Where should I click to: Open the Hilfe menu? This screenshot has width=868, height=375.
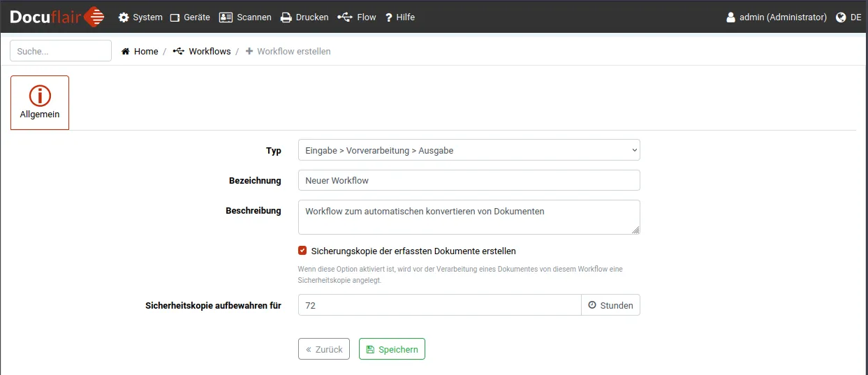coord(399,17)
